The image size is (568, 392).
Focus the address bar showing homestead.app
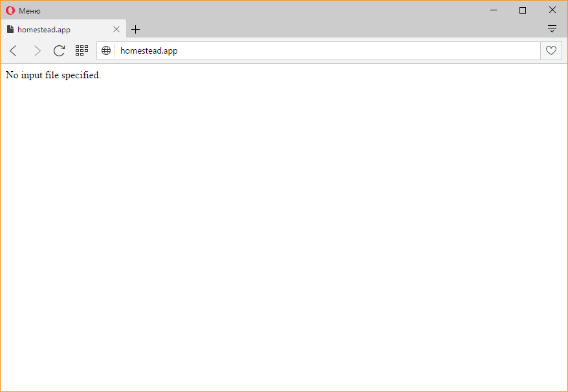point(323,50)
